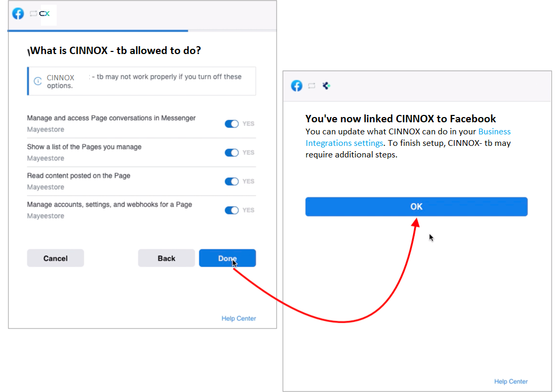Toggle Manage and access Page conversations switch
559x392 pixels.
[x=231, y=124]
